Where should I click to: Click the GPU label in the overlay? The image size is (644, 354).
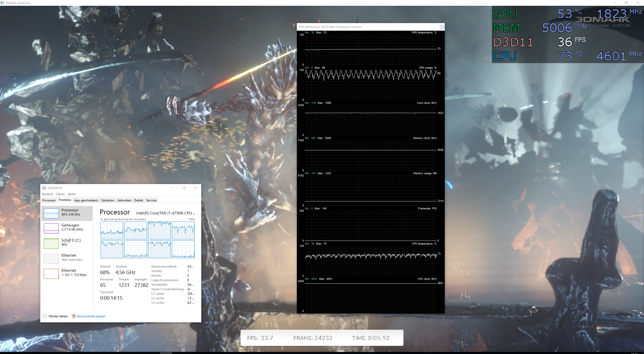[505, 14]
